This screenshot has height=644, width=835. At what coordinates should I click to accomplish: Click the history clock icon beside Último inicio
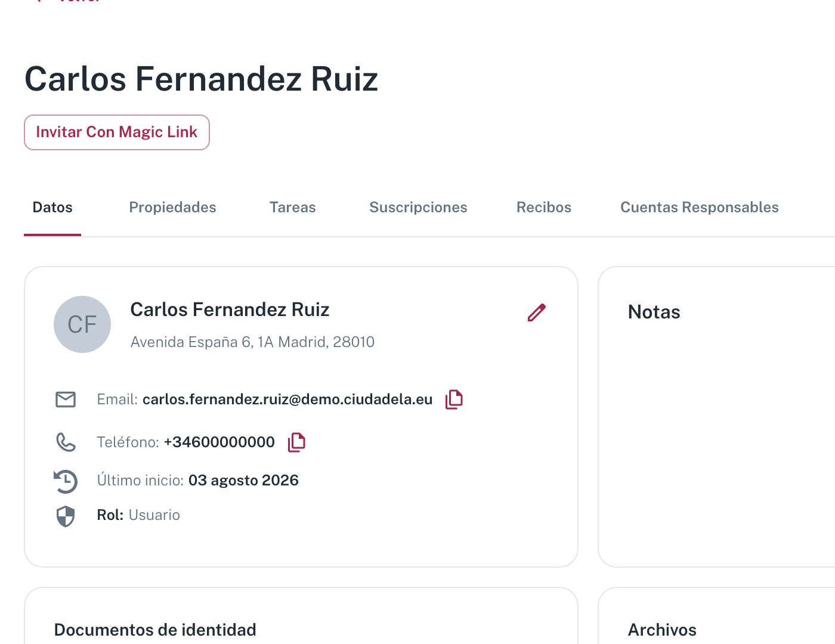pos(66,481)
